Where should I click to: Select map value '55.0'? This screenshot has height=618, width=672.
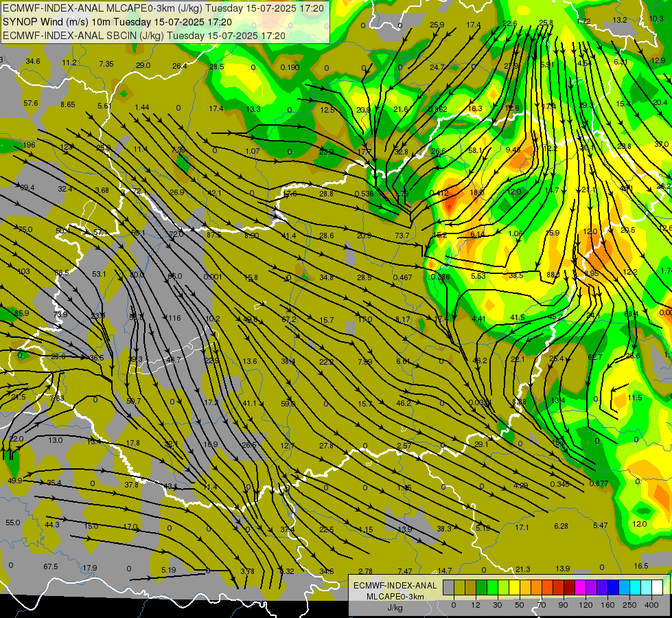pos(13,523)
